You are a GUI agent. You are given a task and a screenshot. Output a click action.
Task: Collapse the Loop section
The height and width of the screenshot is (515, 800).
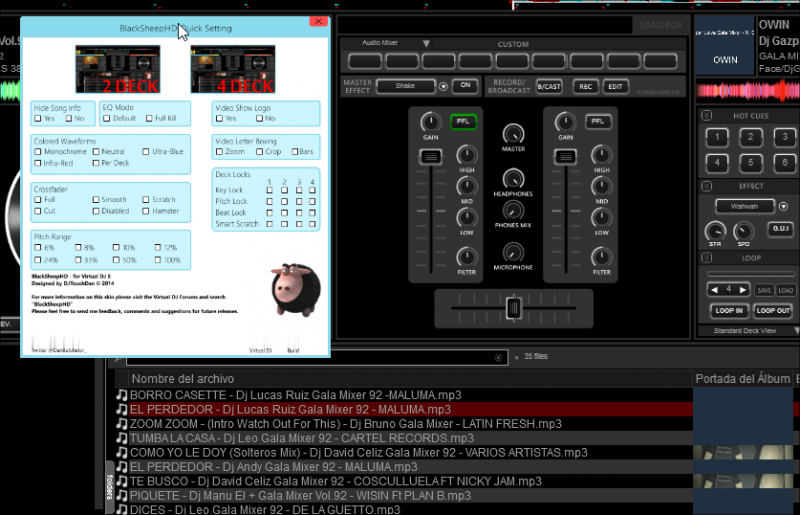tap(707, 258)
